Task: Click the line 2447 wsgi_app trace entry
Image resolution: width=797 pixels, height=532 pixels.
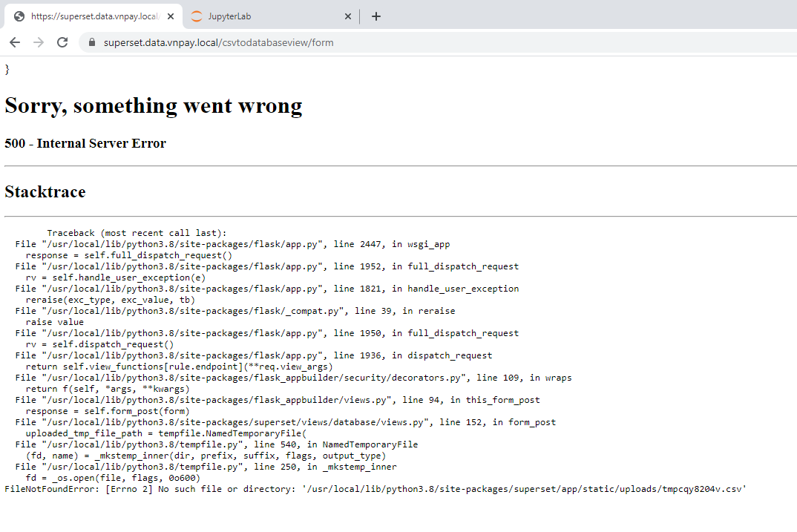Action: point(232,244)
